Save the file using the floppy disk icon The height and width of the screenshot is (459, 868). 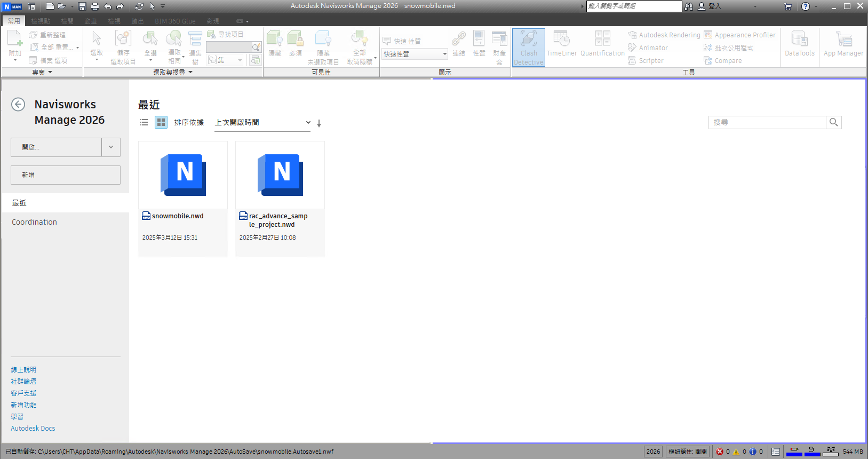[82, 6]
